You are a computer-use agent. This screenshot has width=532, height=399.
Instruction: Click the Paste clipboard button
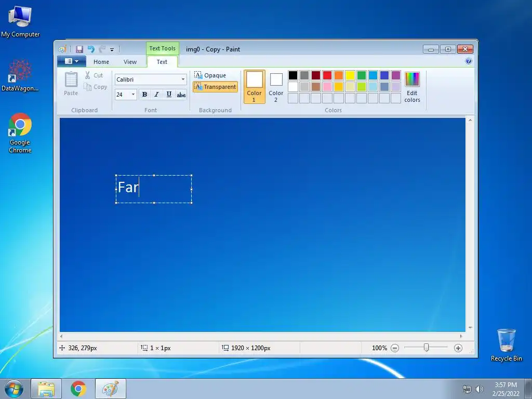[71, 84]
